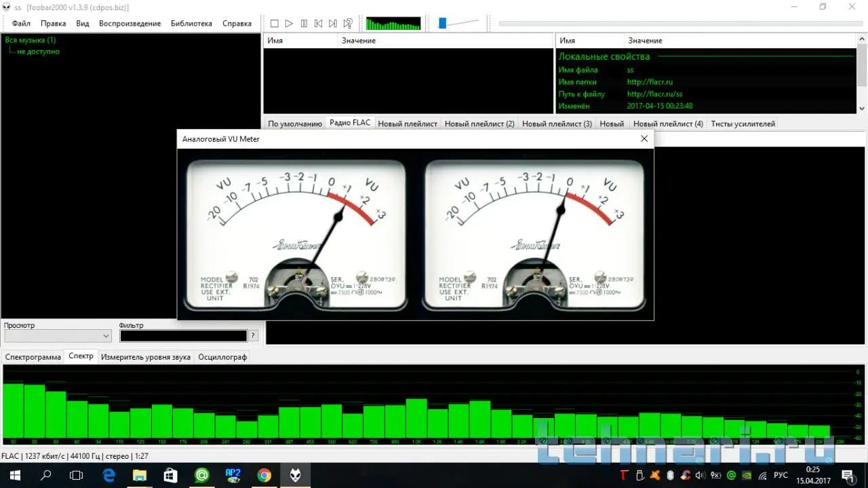The width and height of the screenshot is (868, 488).
Task: Select the Тнсты усилителей playlist tab
Action: click(x=743, y=124)
